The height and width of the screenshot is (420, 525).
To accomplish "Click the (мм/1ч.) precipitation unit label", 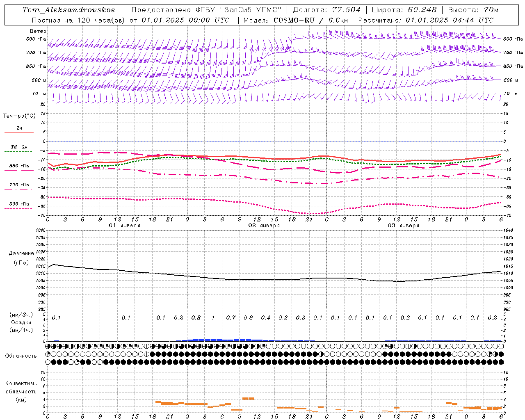I will click(x=21, y=330).
